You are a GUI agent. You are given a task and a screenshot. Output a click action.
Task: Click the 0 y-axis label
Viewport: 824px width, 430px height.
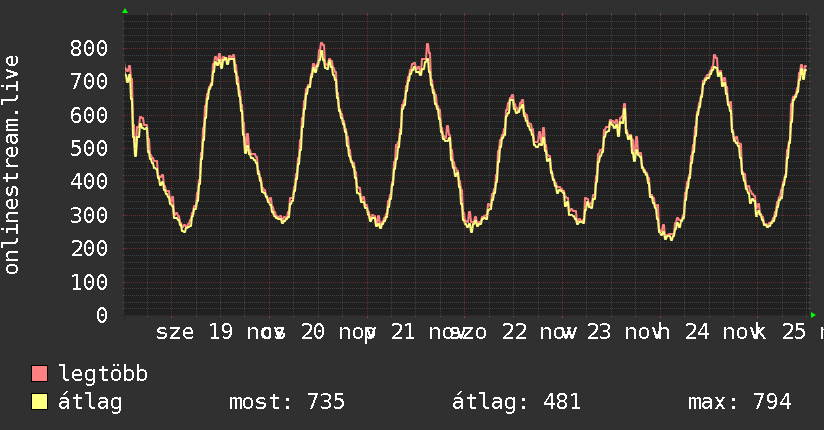tap(102, 315)
